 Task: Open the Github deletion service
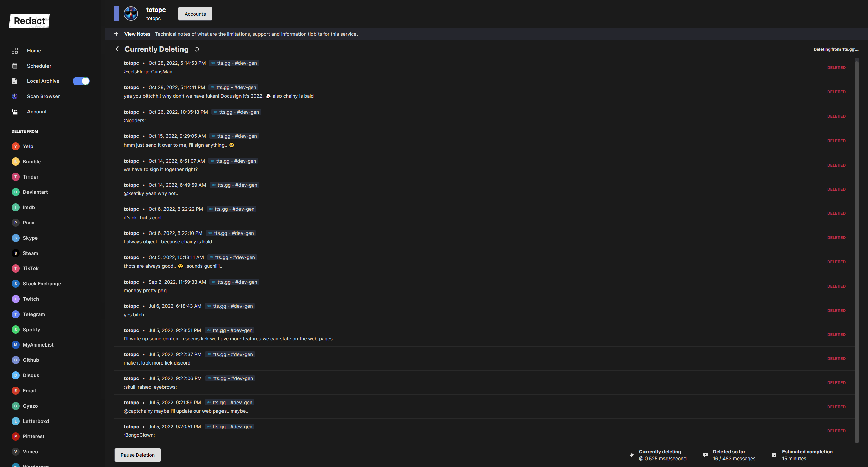(x=31, y=360)
